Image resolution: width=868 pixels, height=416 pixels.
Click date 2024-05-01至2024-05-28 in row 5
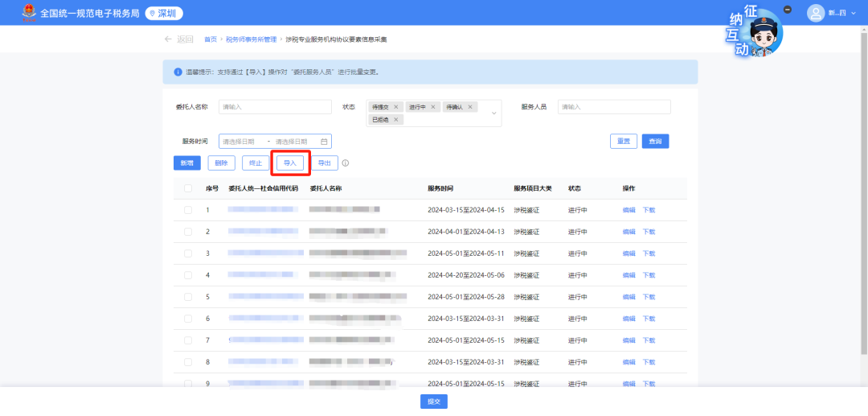point(466,297)
